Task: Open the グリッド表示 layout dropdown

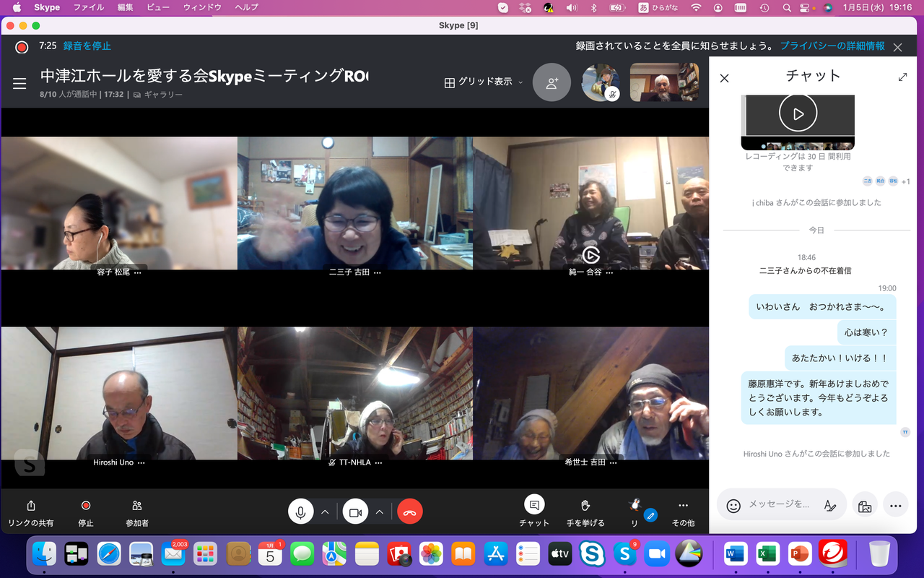Action: click(483, 82)
